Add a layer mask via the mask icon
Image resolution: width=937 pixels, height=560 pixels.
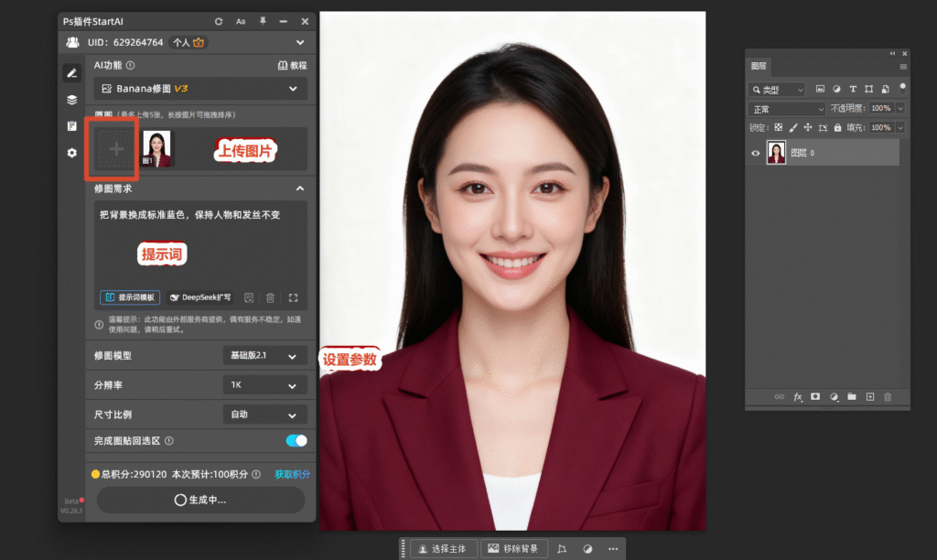[x=815, y=397]
